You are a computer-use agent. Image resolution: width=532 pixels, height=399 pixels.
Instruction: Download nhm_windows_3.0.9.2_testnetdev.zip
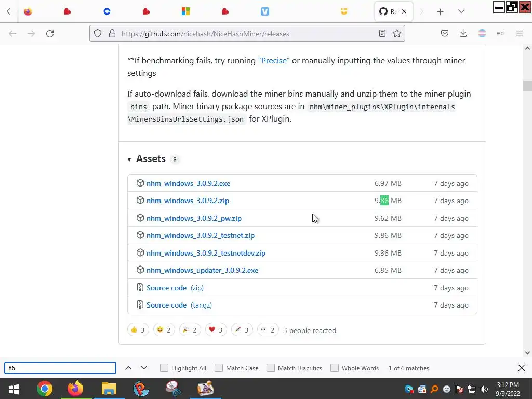pos(206,253)
